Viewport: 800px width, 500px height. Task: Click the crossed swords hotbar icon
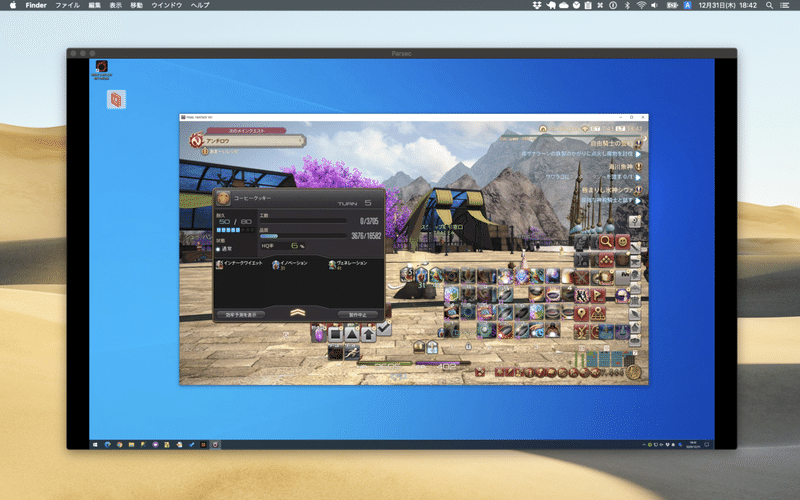(x=582, y=278)
